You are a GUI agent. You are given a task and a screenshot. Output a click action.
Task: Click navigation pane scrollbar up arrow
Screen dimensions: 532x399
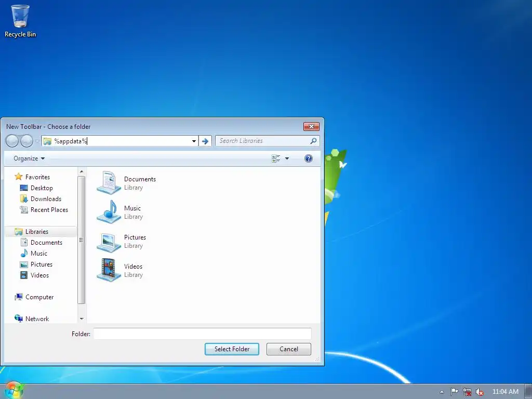click(x=82, y=172)
